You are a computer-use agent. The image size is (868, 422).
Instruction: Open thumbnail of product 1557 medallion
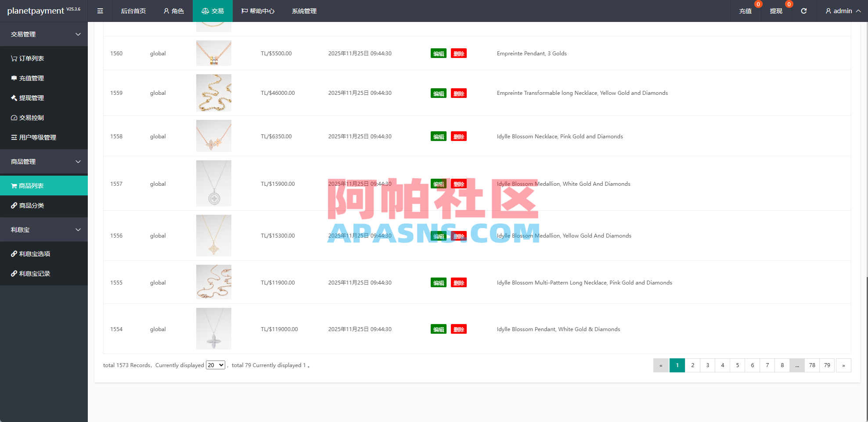(x=214, y=183)
